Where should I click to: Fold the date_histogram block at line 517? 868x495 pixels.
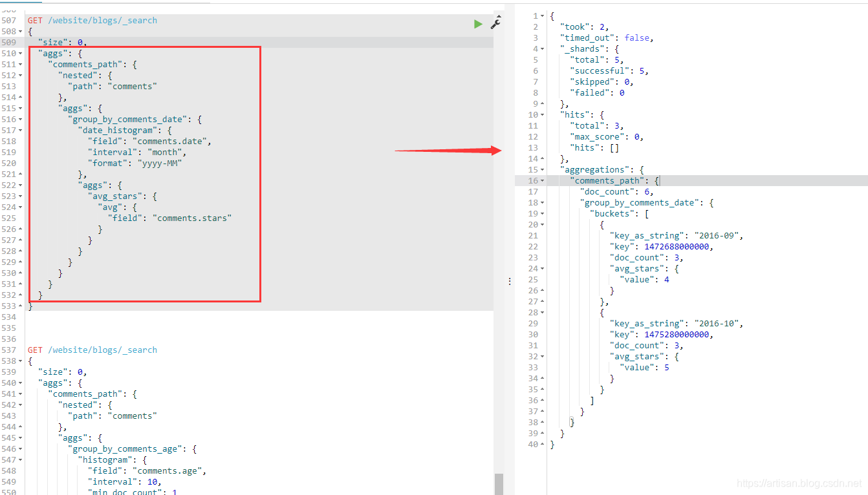pos(21,131)
